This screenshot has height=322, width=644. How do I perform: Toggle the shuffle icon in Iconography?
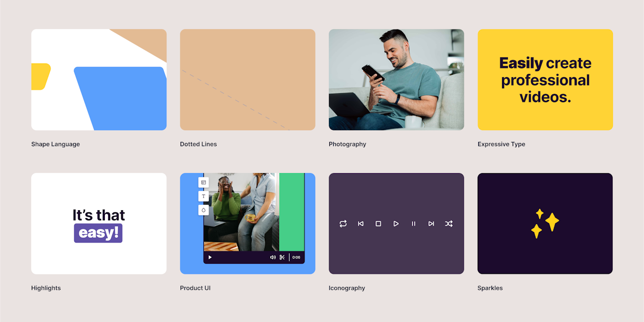[449, 223]
